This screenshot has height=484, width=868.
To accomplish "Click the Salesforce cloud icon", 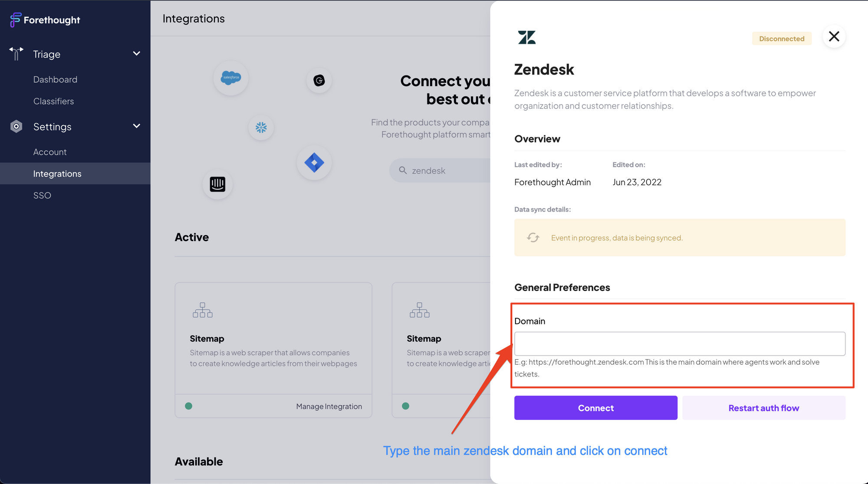I will [x=231, y=78].
